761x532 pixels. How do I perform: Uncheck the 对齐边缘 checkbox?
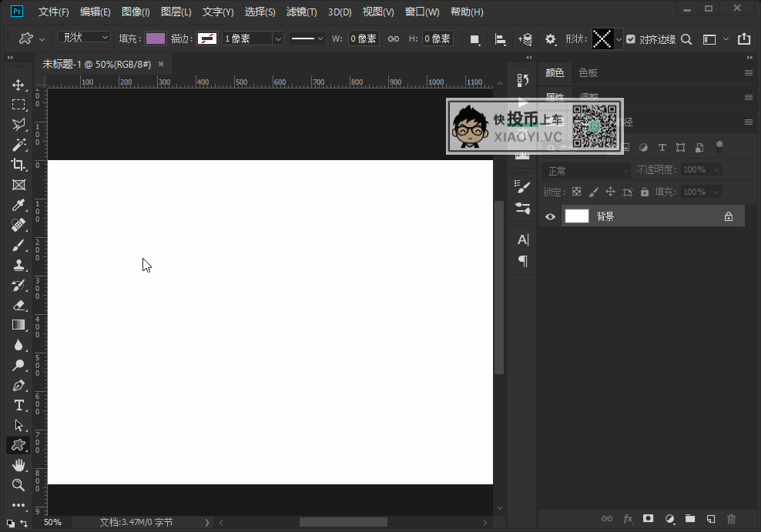pos(631,38)
